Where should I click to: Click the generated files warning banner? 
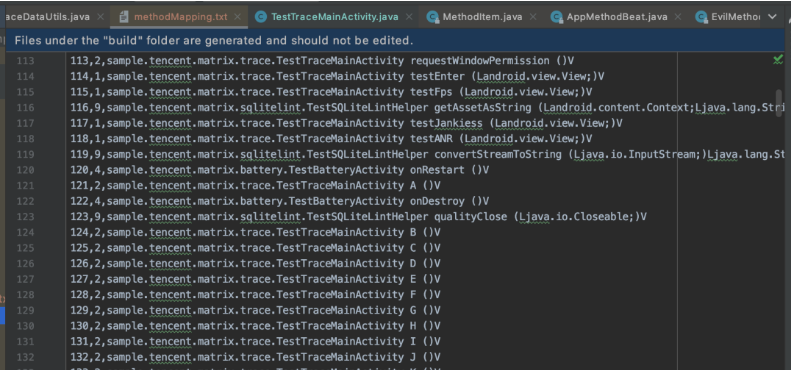click(x=396, y=40)
